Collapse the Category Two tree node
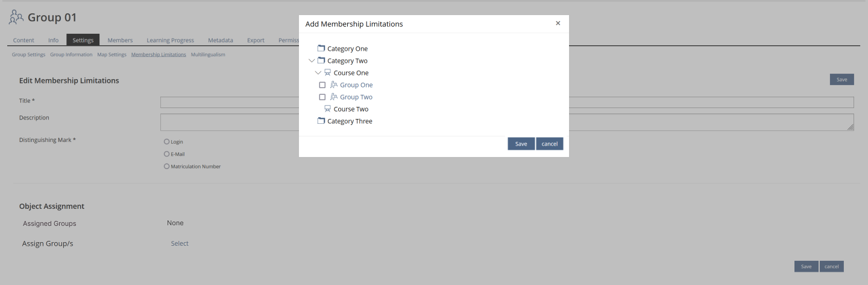Screen dimensions: 868x285 click(312, 60)
